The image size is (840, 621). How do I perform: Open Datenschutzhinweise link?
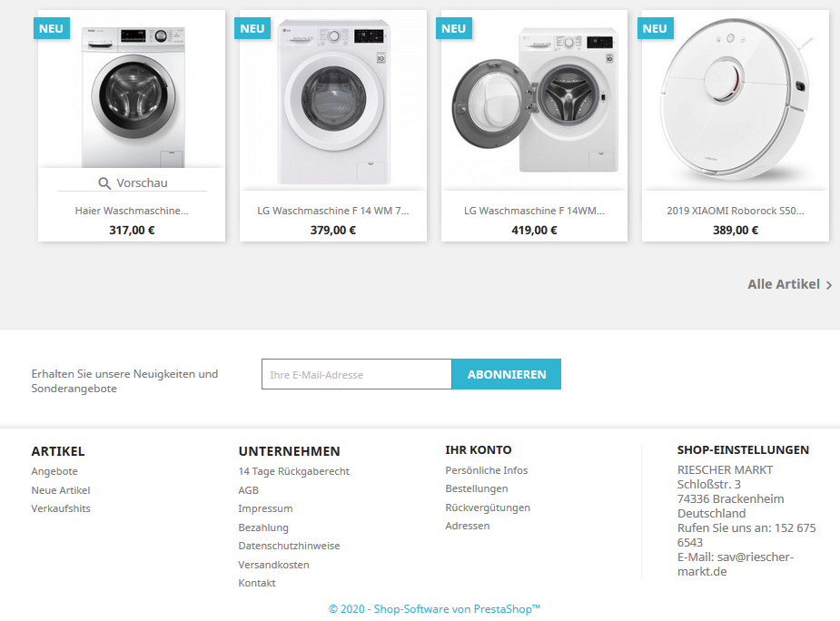click(289, 546)
